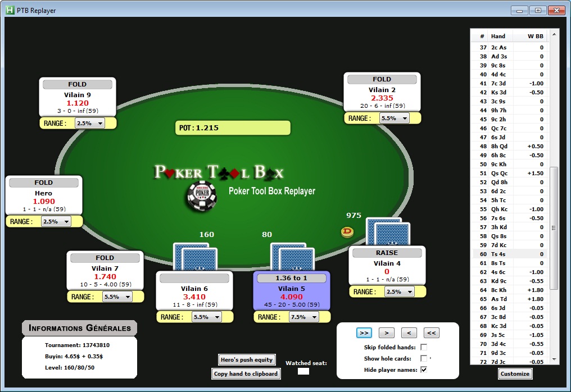Select hand 41 (7c 3d) in list
The width and height of the screenshot is (571, 392).
(510, 83)
